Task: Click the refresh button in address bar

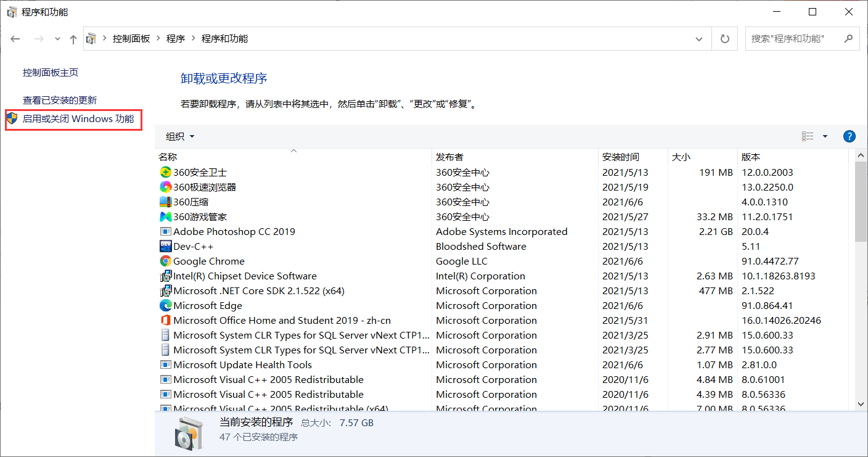Action: [x=725, y=39]
